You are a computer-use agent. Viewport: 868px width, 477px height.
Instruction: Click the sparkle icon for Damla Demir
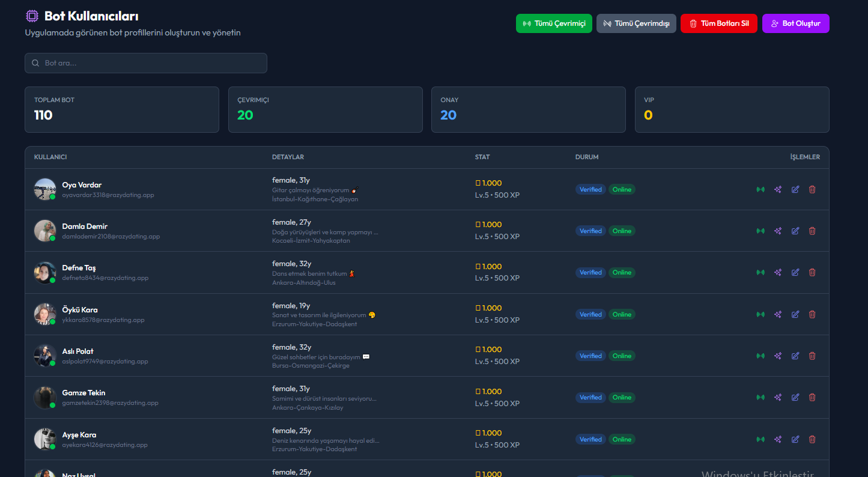(778, 231)
